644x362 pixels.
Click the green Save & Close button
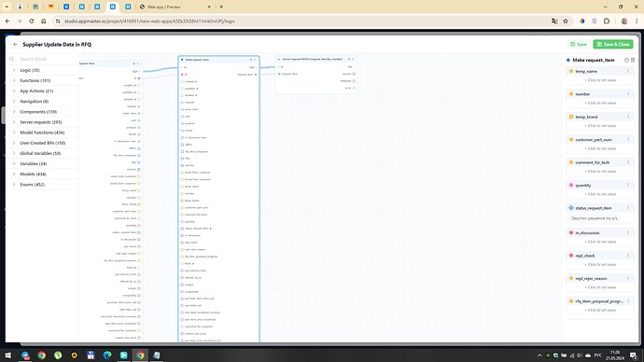click(613, 45)
